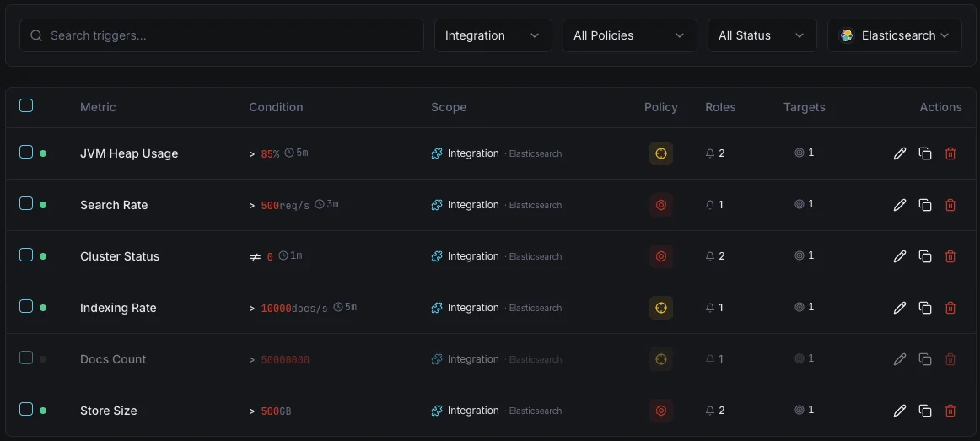980x441 pixels.
Task: Open the All Policies dropdown
Action: [629, 35]
